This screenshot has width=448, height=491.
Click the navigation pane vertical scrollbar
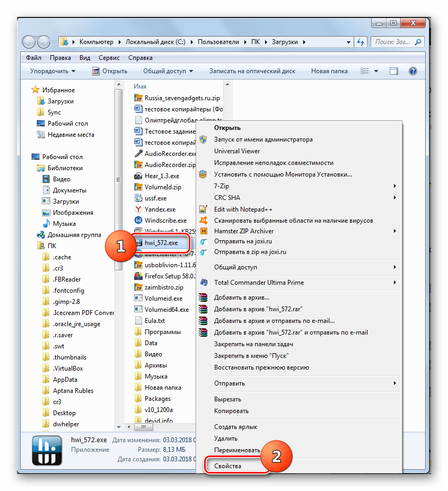[119, 179]
